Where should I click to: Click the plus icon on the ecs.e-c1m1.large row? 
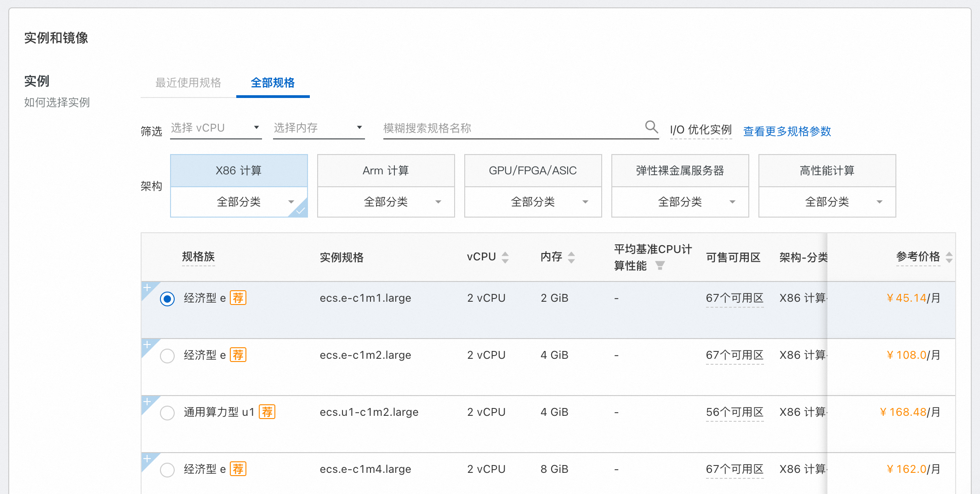147,287
